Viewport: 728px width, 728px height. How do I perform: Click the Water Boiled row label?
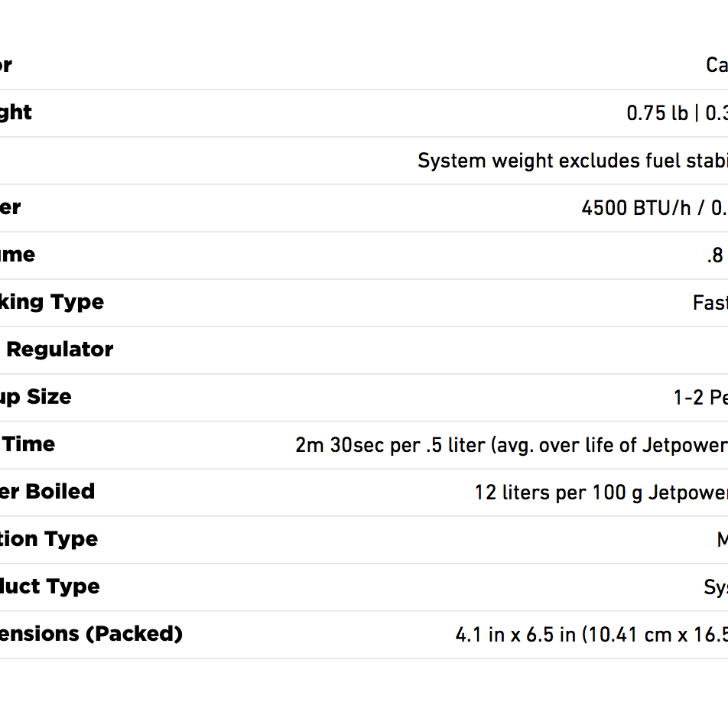click(47, 492)
